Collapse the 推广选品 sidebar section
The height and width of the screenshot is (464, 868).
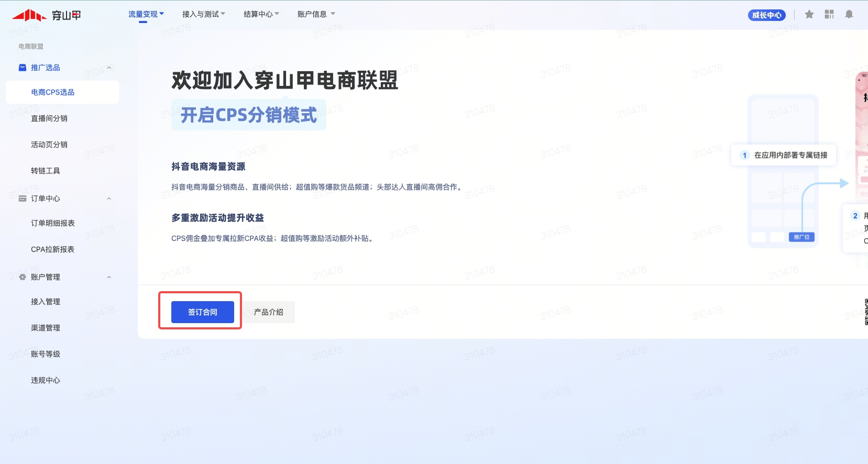coord(109,68)
